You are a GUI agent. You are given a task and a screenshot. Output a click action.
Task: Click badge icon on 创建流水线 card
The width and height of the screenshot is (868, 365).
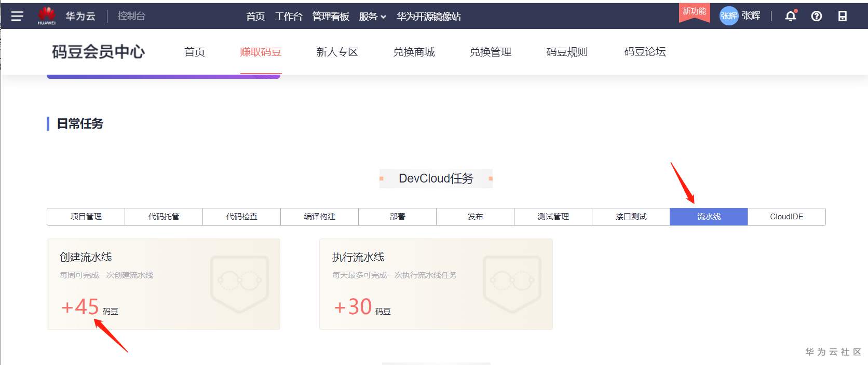point(239,284)
